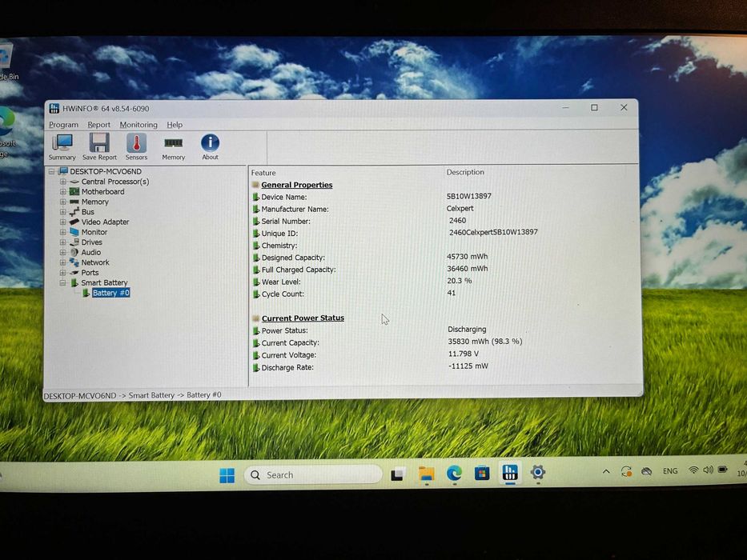Open the Program menu
This screenshot has height=560, width=747.
point(63,125)
